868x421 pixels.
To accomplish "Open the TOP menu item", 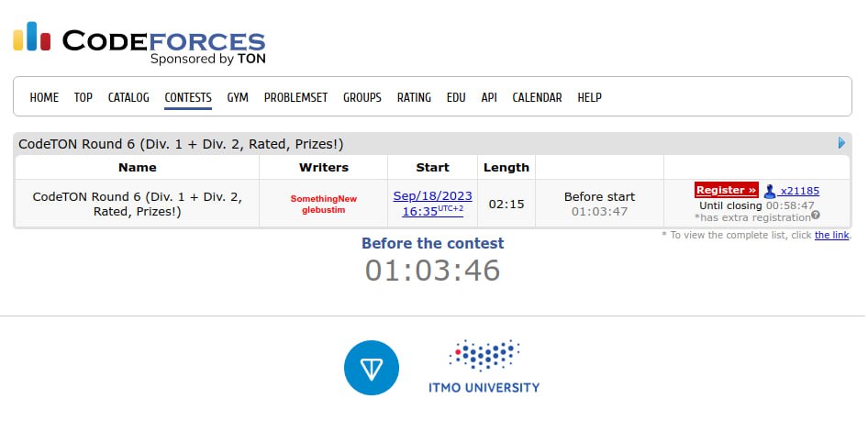I will [83, 97].
